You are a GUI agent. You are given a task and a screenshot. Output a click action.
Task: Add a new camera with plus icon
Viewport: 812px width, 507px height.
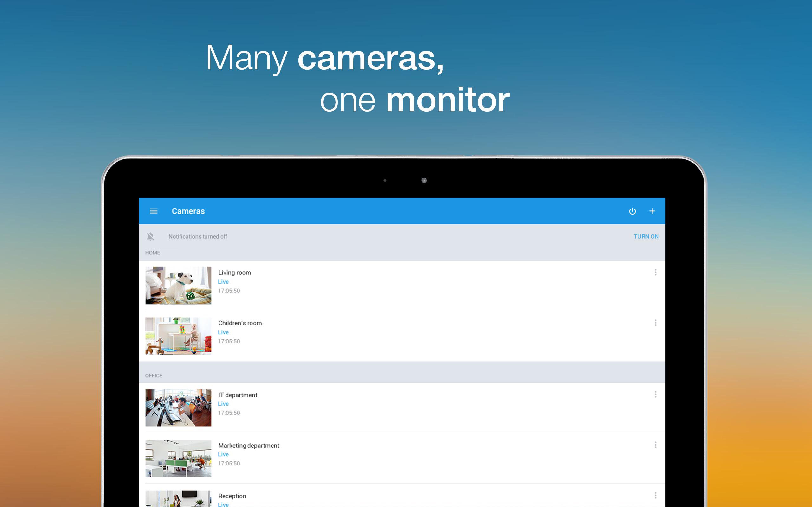point(652,211)
